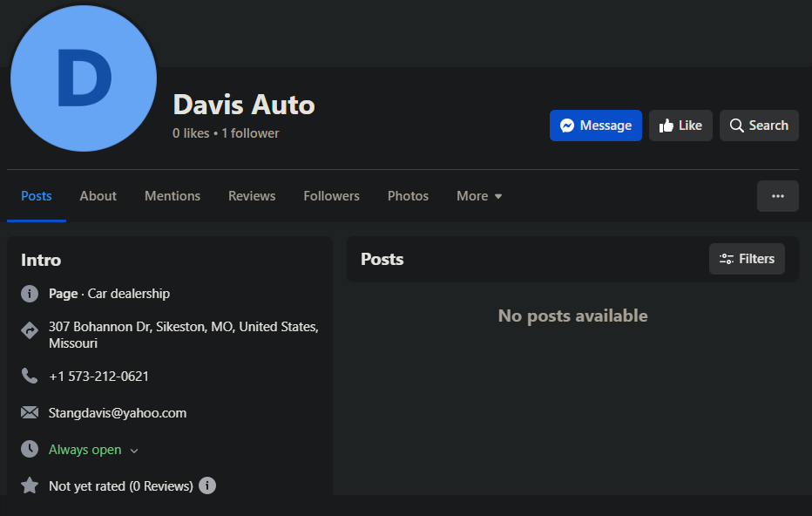Open the posts Filters button
This screenshot has width=812, height=516.
pyautogui.click(x=747, y=259)
